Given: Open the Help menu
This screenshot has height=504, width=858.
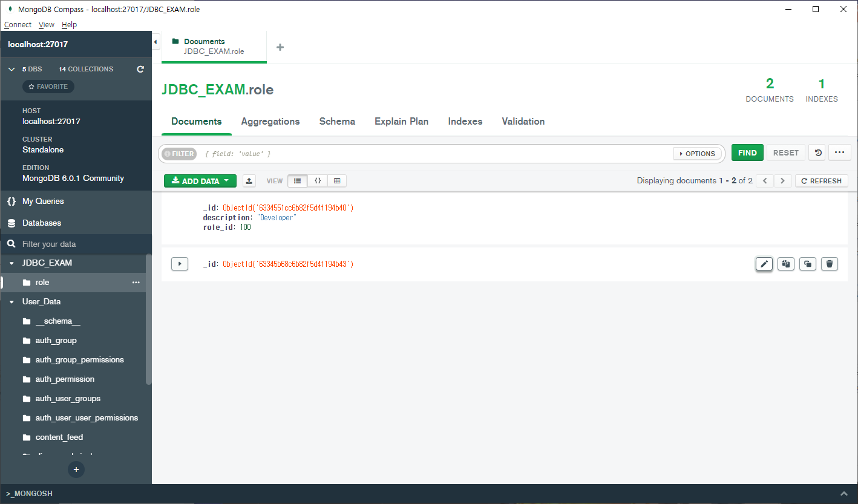Looking at the screenshot, I should coord(70,25).
